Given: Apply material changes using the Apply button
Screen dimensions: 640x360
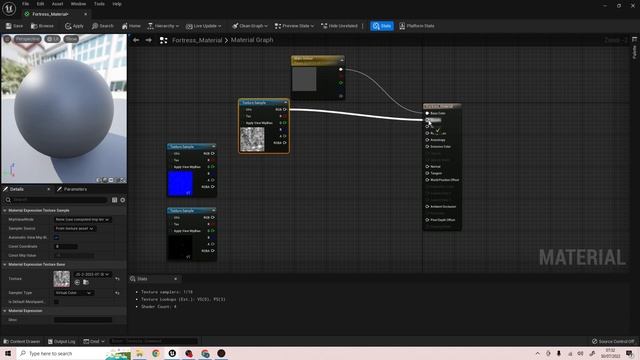Looking at the screenshot, I should click(74, 26).
